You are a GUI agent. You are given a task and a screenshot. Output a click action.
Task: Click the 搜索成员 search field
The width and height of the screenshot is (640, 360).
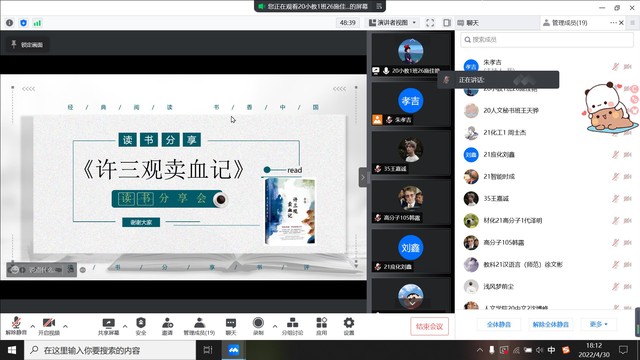[x=547, y=40]
